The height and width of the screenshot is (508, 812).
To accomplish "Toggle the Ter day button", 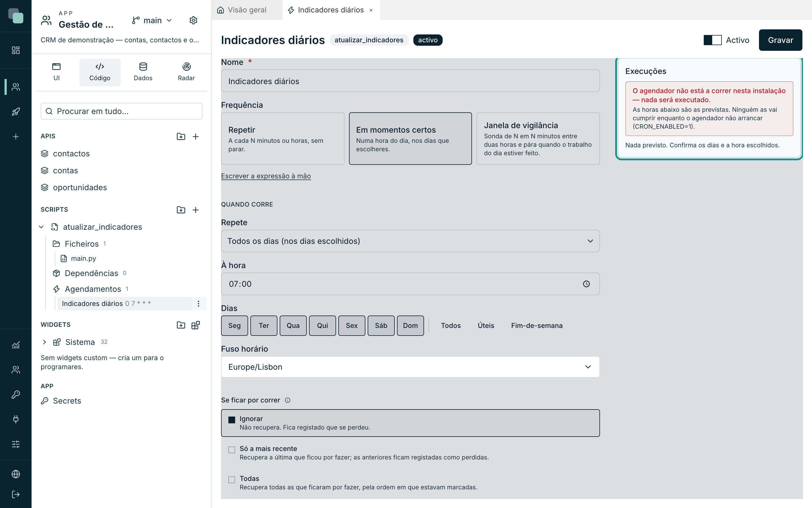I will [264, 325].
